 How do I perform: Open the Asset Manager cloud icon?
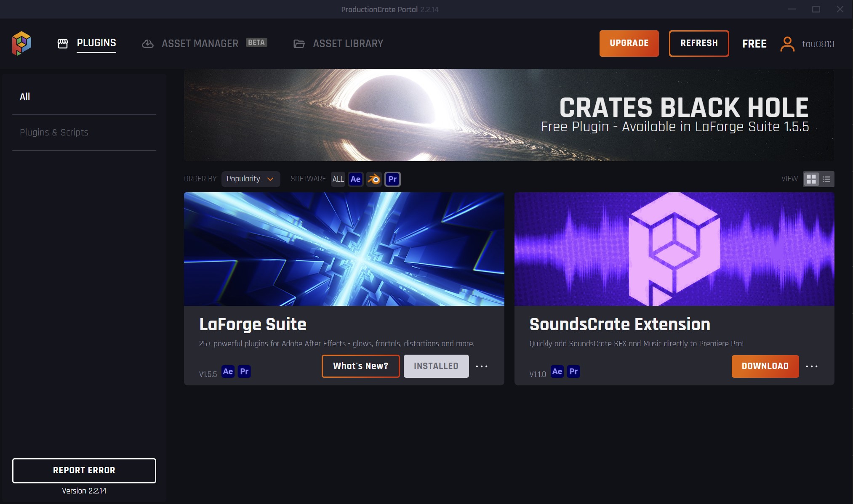coord(147,43)
